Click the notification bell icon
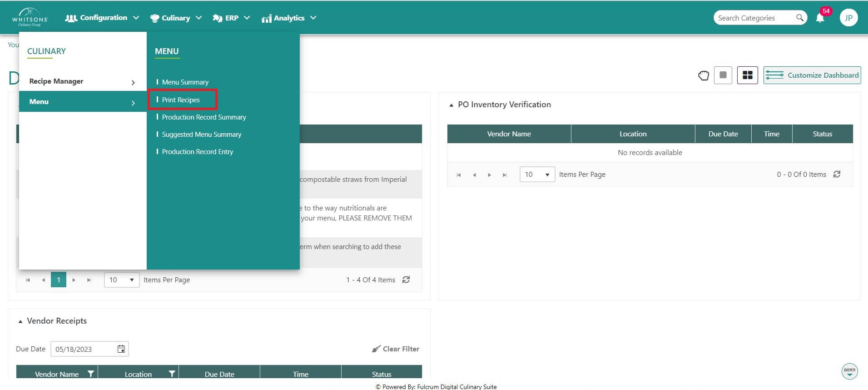This screenshot has width=868, height=390. pyautogui.click(x=820, y=18)
